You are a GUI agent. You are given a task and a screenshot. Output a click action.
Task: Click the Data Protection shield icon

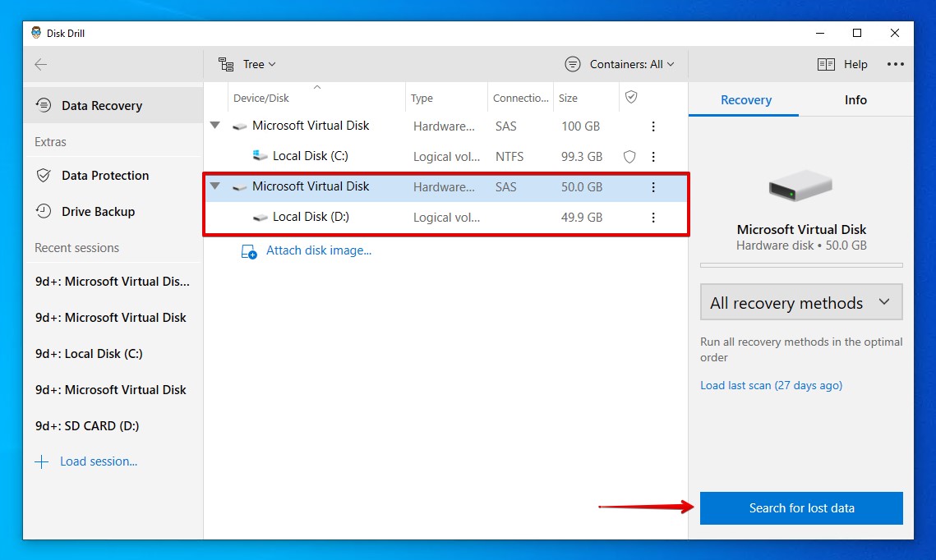pyautogui.click(x=44, y=176)
